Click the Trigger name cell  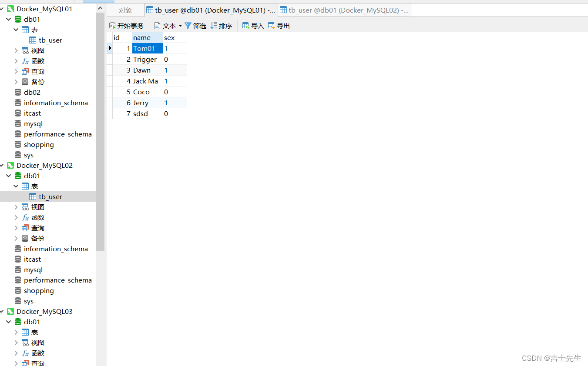point(148,59)
